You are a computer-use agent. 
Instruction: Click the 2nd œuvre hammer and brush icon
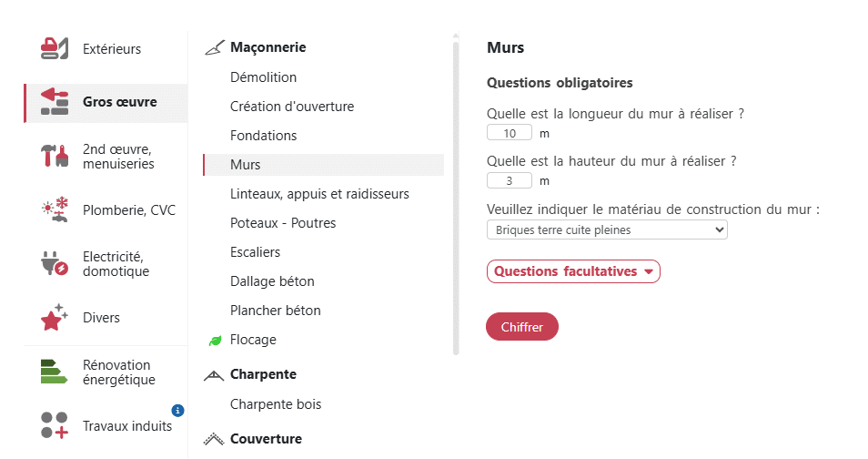55,156
